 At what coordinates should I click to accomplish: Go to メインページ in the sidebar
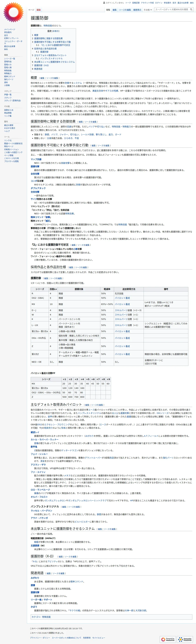pyautogui.click(x=9, y=30)
